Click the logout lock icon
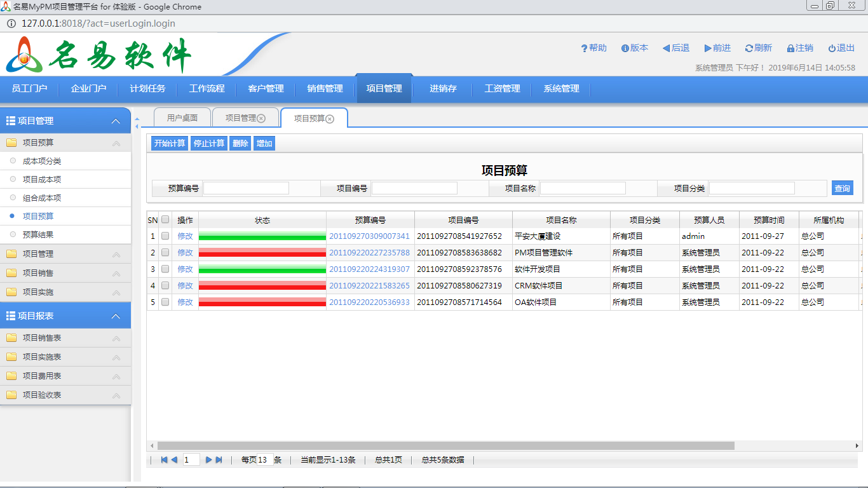 [790, 48]
